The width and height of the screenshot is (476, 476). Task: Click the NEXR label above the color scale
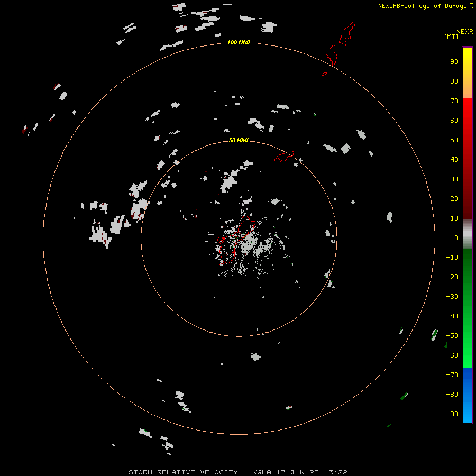click(464, 32)
